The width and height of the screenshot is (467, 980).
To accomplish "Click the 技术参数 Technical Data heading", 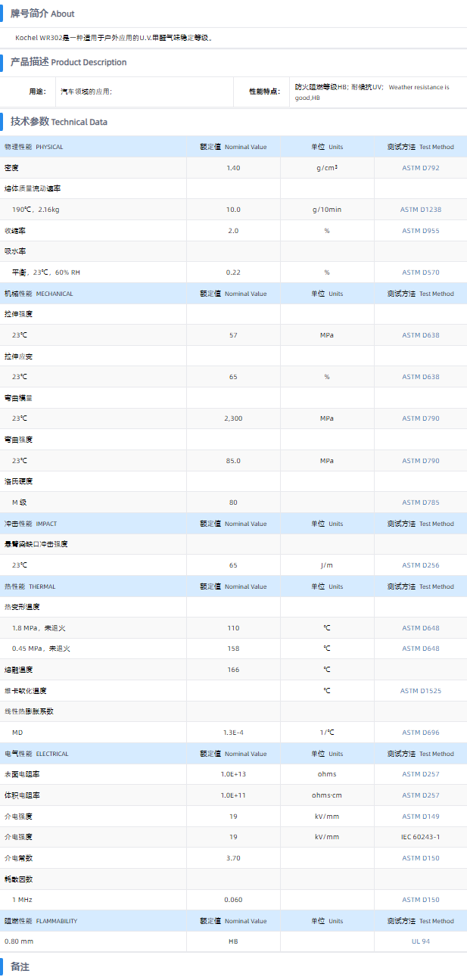I will pyautogui.click(x=59, y=122).
